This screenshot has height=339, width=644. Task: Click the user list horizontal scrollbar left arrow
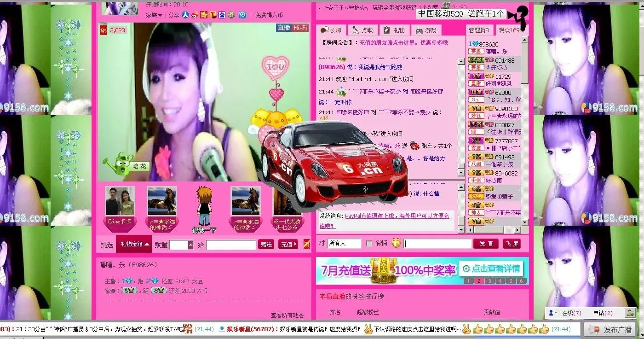tap(471, 229)
